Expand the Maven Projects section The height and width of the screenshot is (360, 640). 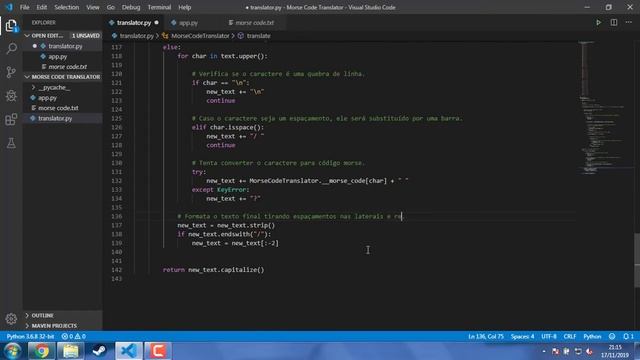pos(54,326)
